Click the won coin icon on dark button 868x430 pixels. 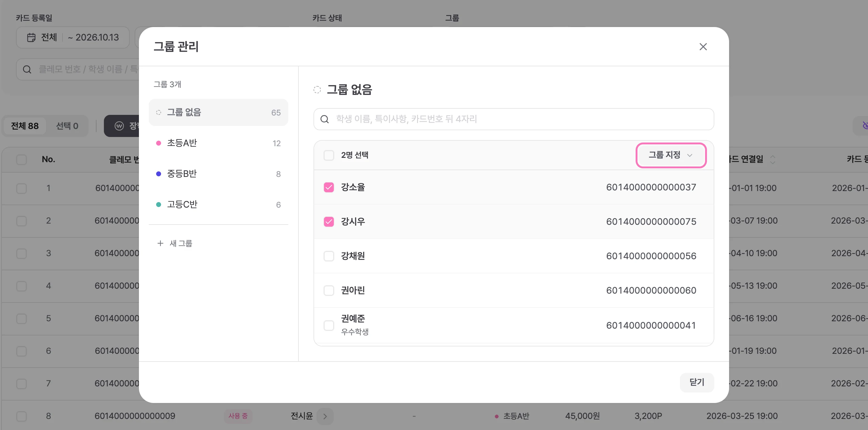click(x=119, y=126)
